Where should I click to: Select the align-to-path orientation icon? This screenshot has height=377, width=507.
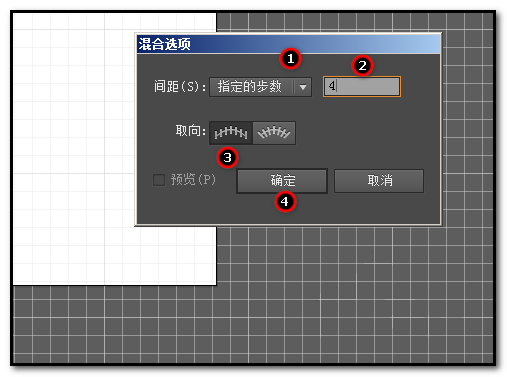[x=274, y=133]
